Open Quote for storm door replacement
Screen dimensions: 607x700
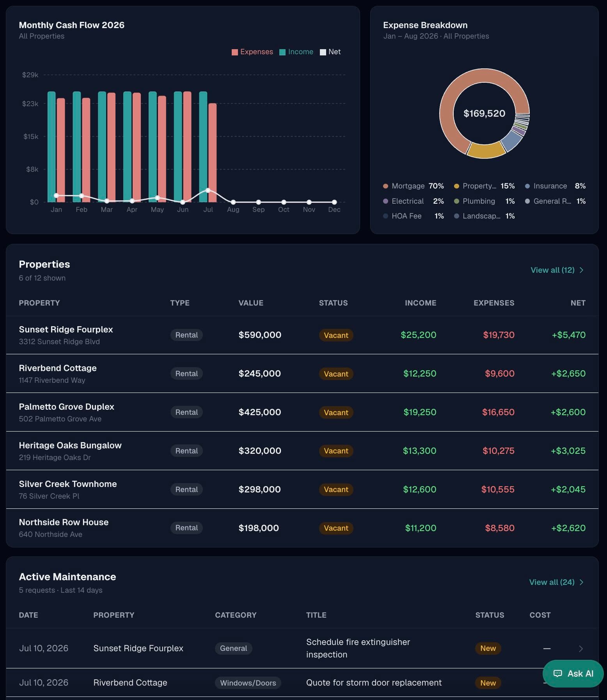[x=374, y=682]
